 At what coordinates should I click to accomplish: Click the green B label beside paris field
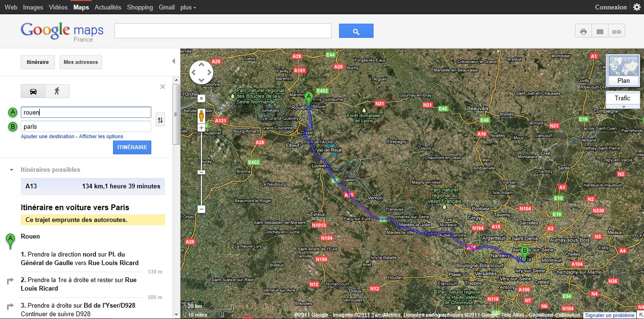click(x=13, y=126)
